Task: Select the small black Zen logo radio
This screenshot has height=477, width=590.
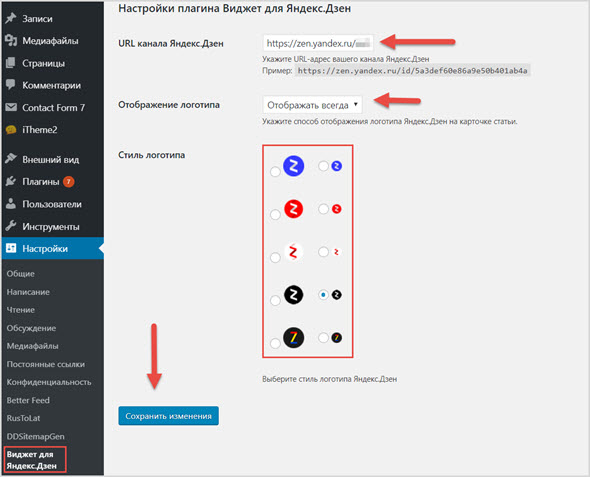Action: point(323,295)
